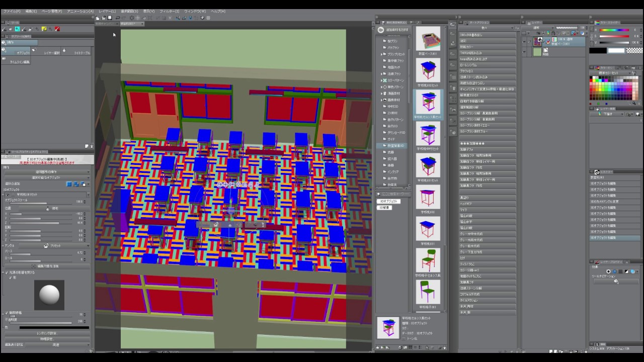
Task: Click the Redo arrow in command bar
Action: click(124, 18)
